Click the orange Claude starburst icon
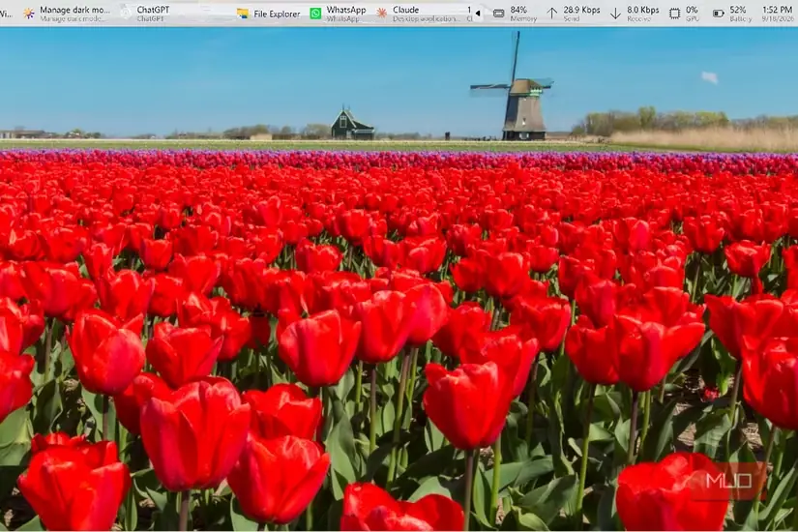The height and width of the screenshot is (532, 798). coord(382,14)
